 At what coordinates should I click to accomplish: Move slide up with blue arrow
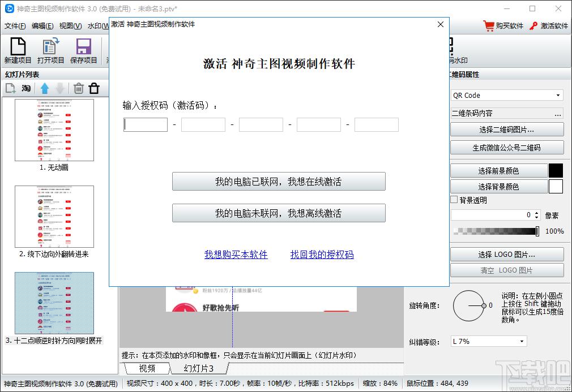tap(45, 88)
